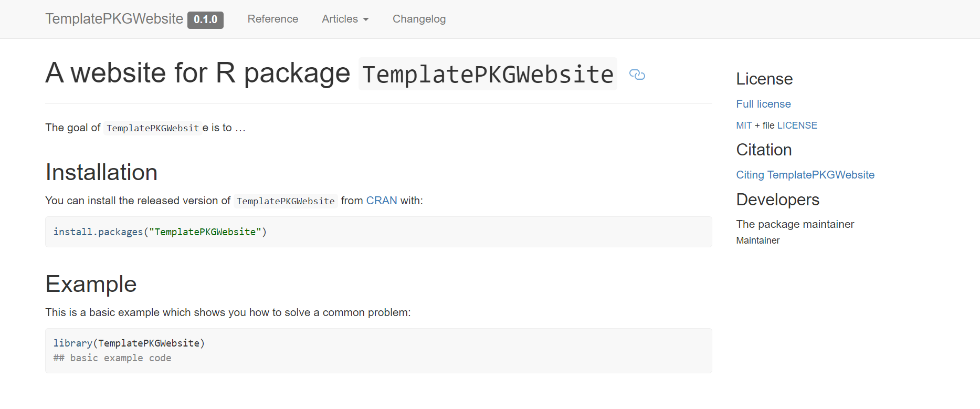Click the 0.1.0 version badge
The width and height of the screenshot is (980, 409).
[x=205, y=20]
